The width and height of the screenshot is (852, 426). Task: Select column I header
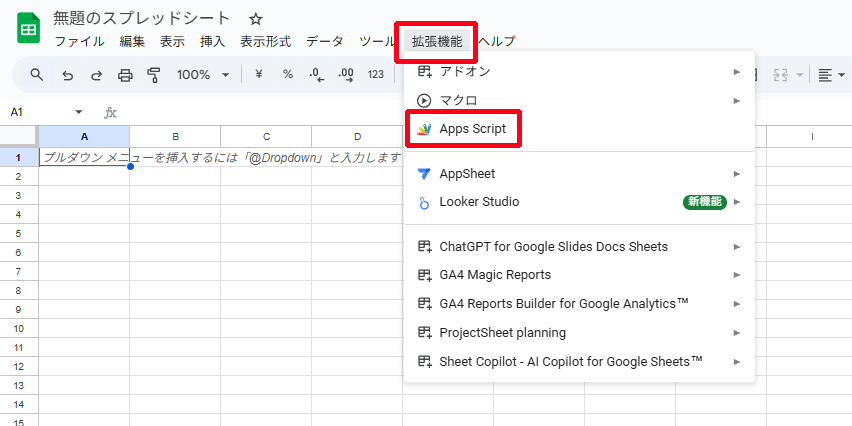tap(812, 136)
